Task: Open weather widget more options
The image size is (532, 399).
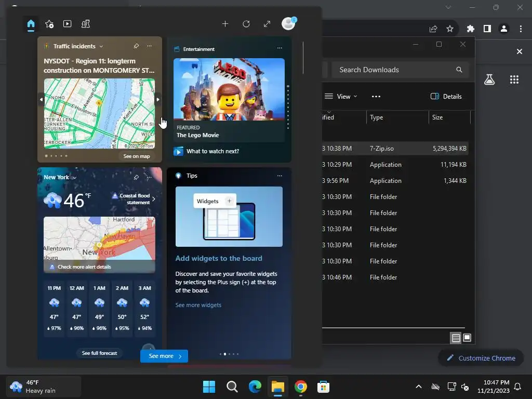Action: (x=149, y=178)
